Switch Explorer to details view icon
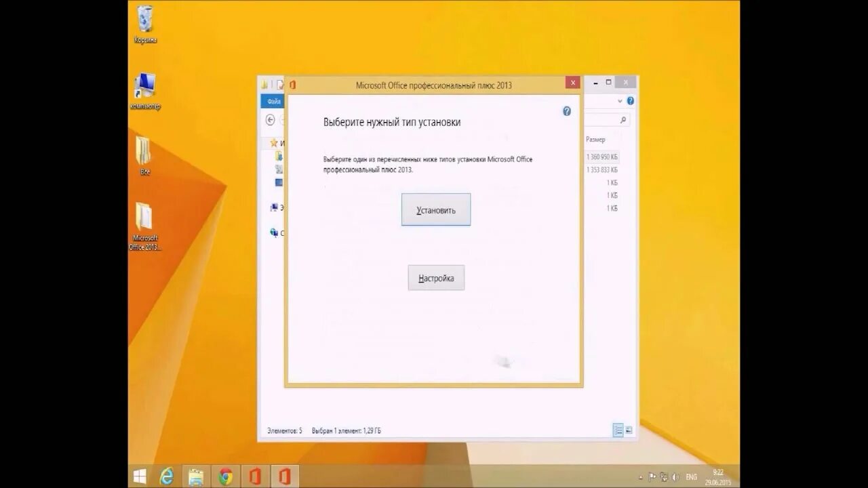Image resolution: width=868 pixels, height=488 pixels. pyautogui.click(x=618, y=430)
